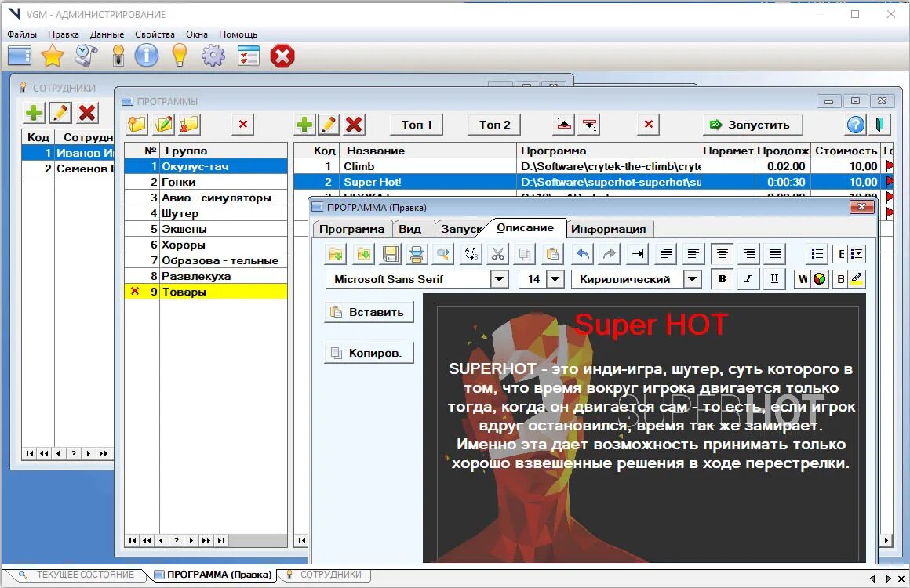Open the text color picker icon
This screenshot has width=910, height=588.
pyautogui.click(x=820, y=279)
